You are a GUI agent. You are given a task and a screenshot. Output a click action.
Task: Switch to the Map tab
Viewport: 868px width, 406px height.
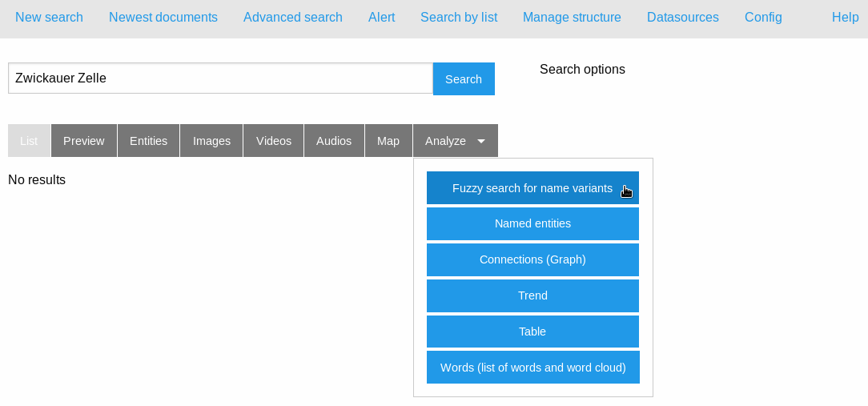coord(388,141)
